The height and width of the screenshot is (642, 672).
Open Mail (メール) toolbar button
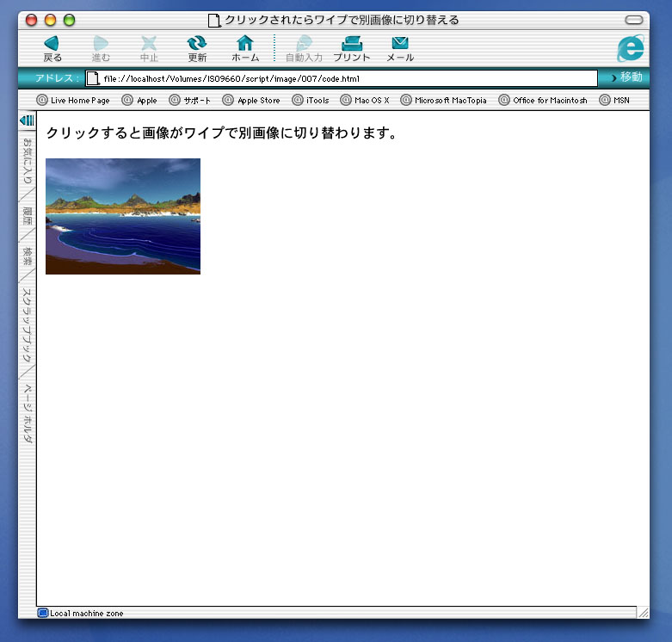[x=400, y=49]
